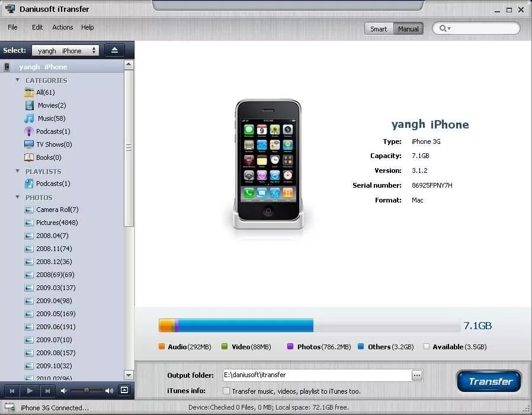
Task: Open the device Select dropdown
Action: point(65,50)
